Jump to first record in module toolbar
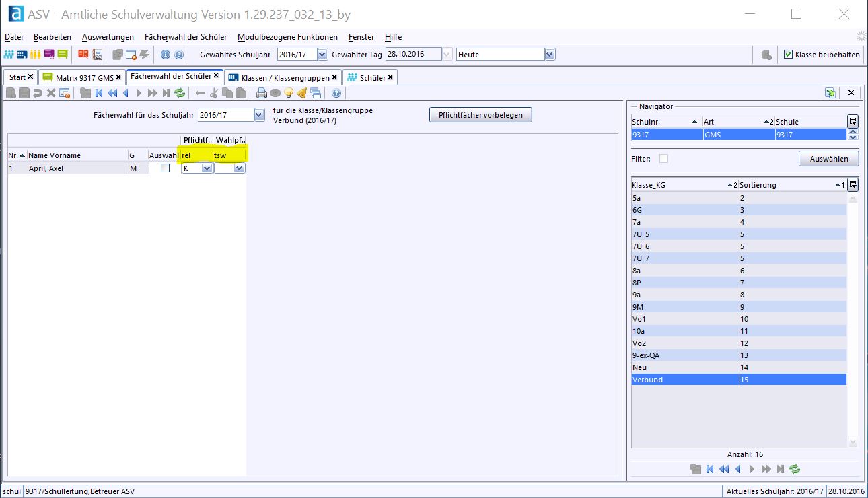868x498 pixels. coord(99,93)
